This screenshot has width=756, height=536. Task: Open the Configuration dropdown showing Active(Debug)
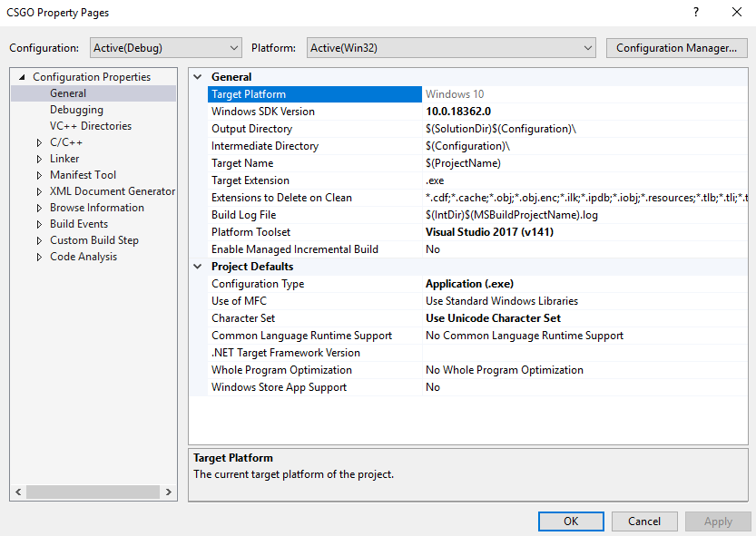tap(165, 48)
